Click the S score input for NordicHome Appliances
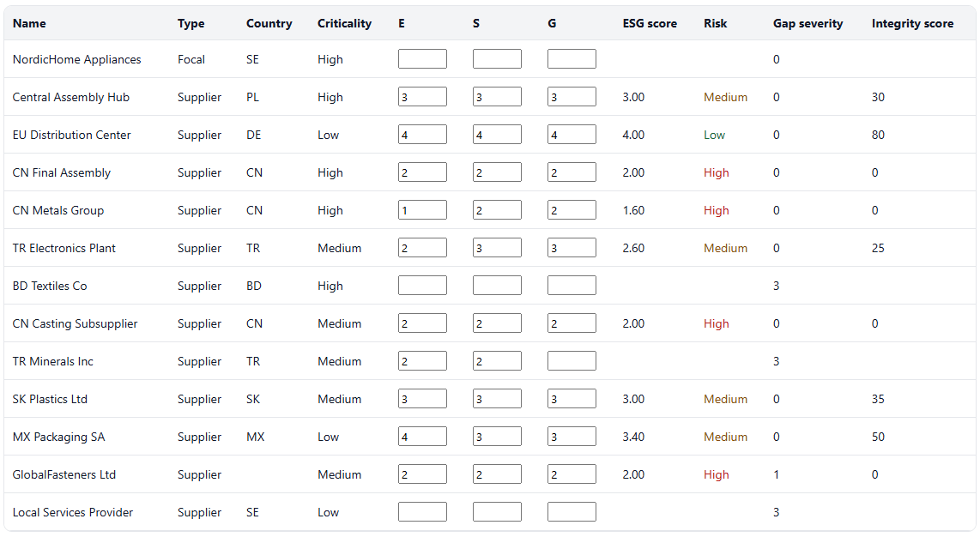 [x=497, y=58]
